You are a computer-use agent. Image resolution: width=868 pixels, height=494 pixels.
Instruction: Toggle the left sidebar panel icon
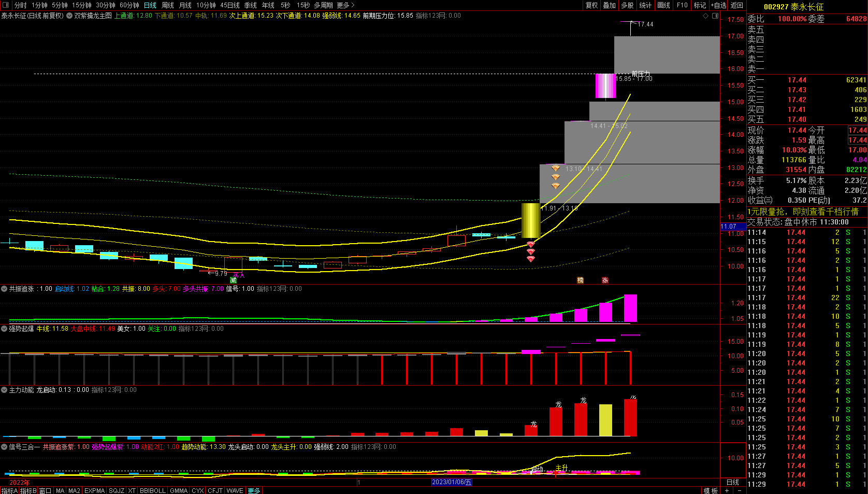coord(6,5)
